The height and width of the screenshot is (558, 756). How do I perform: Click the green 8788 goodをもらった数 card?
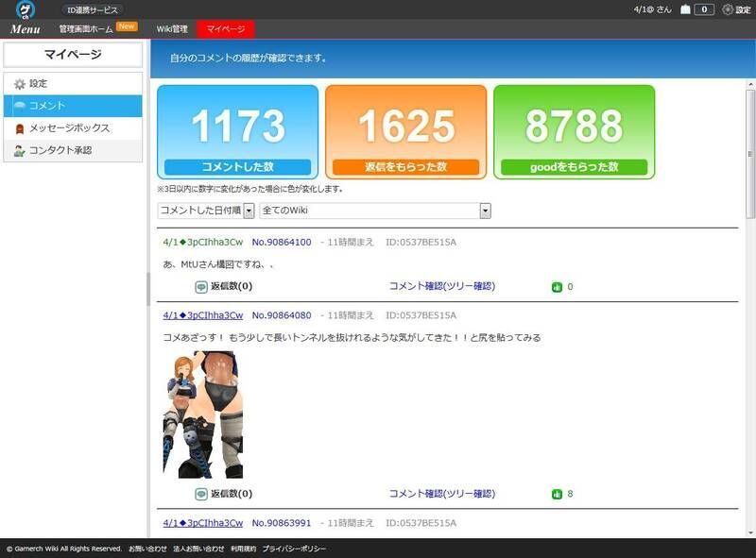point(575,132)
